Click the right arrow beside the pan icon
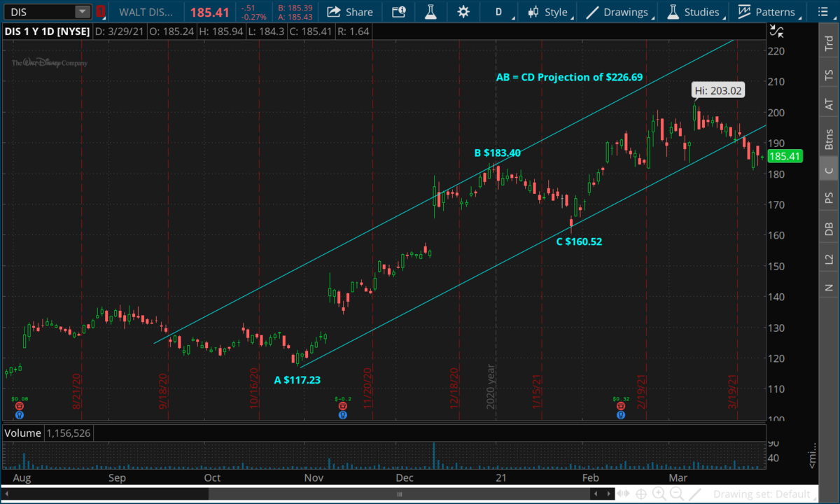Image resolution: width=840 pixels, height=504 pixels. pos(608,493)
